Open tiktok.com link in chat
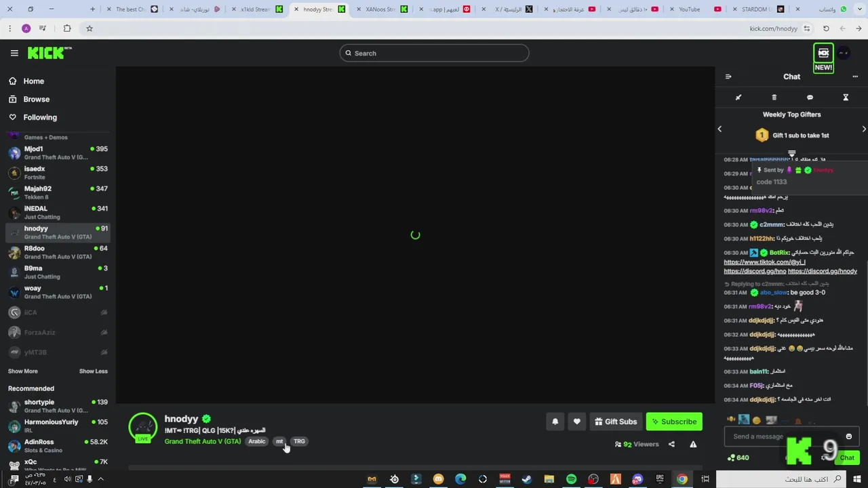This screenshot has height=488, width=868. pos(764,262)
